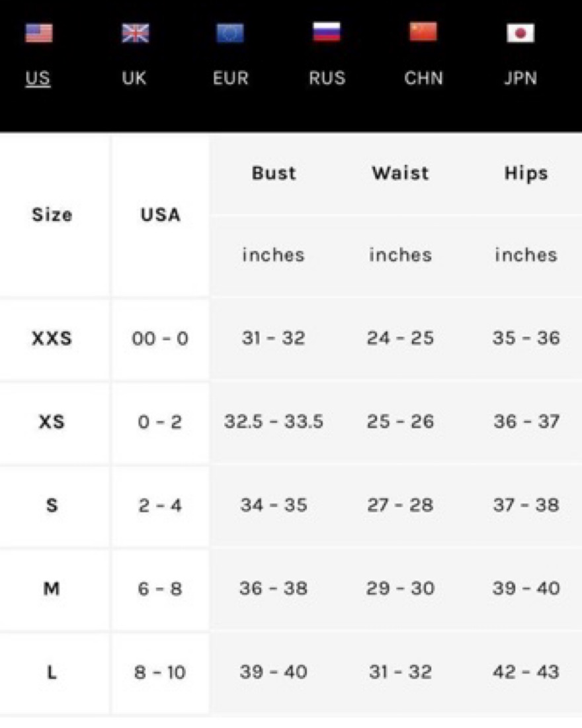Switch to the UK size tab
Viewport: 582px width, 728px height.
click(135, 78)
